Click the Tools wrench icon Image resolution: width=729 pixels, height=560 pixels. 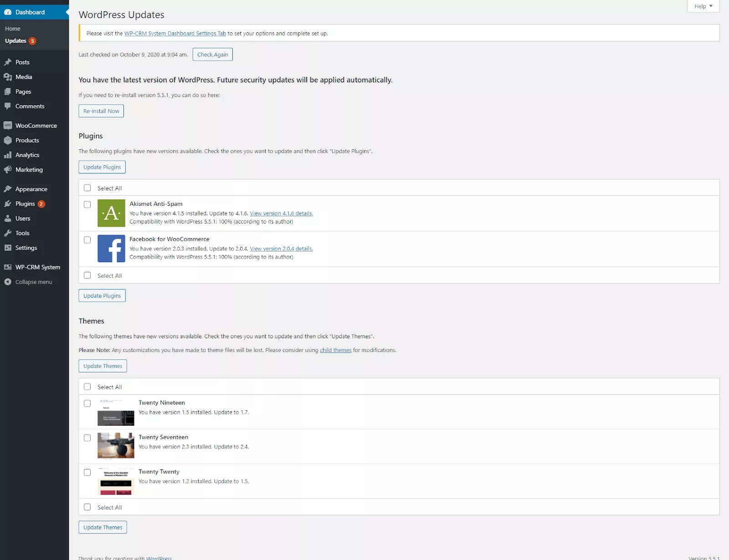coord(8,233)
